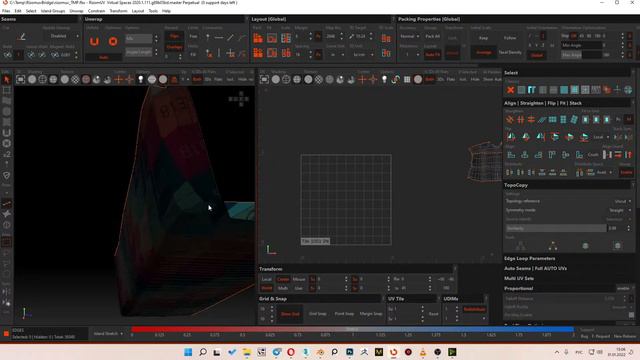This screenshot has width=640, height=360.
Task: Click the light bulb icon in UV viewport toolbar
Action: click(x=384, y=79)
